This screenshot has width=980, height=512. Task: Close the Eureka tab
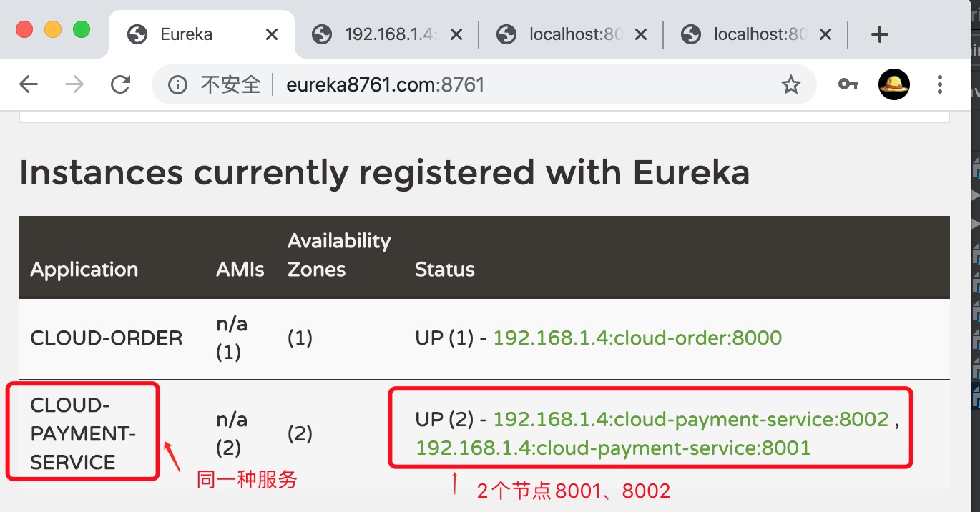pos(272,34)
